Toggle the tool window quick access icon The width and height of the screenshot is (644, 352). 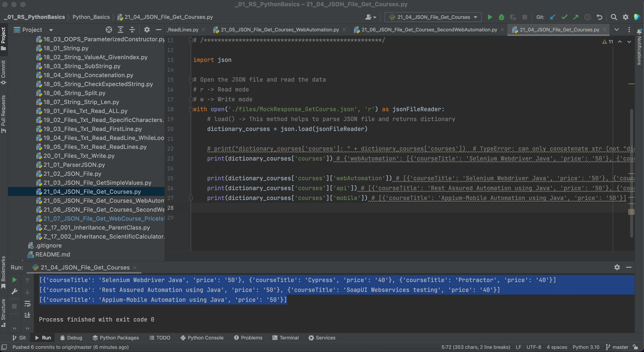tap(4, 347)
